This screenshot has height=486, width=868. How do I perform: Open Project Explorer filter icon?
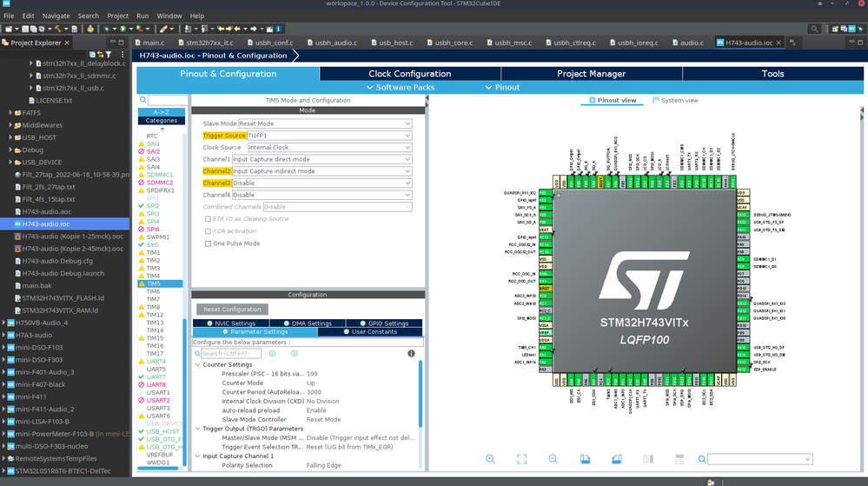pyautogui.click(x=109, y=54)
